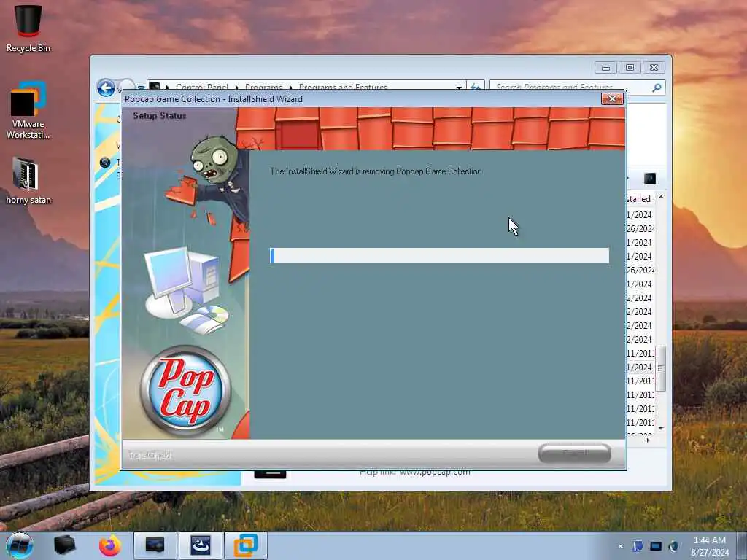Click the speaker icon in the tray

tap(673, 546)
